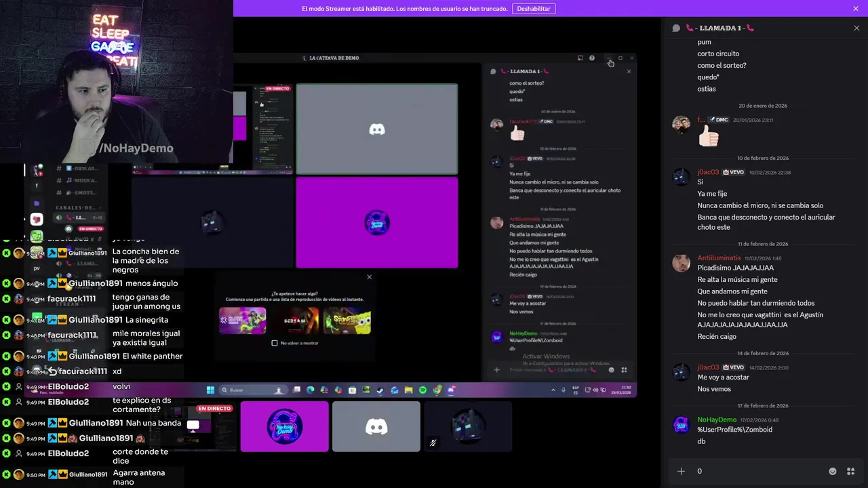Viewport: 868px width, 488px height.
Task: Click the date divider '11 de febrero de 2026'
Action: coord(763,244)
